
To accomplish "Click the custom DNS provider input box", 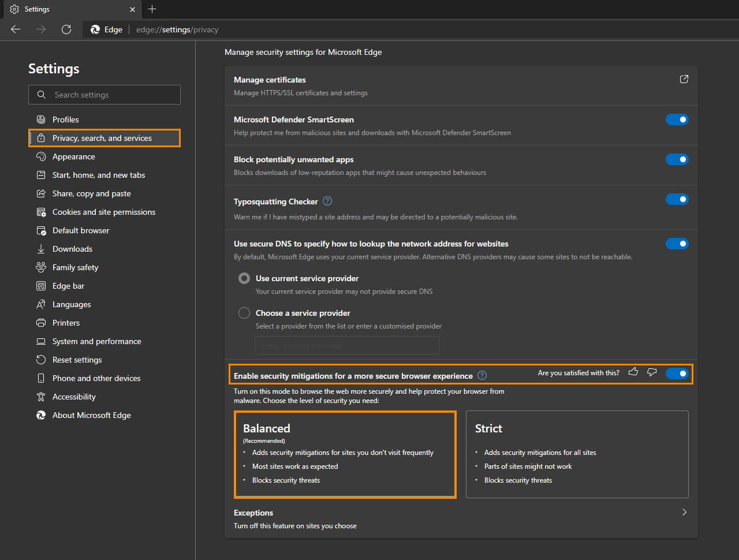I will 347,345.
